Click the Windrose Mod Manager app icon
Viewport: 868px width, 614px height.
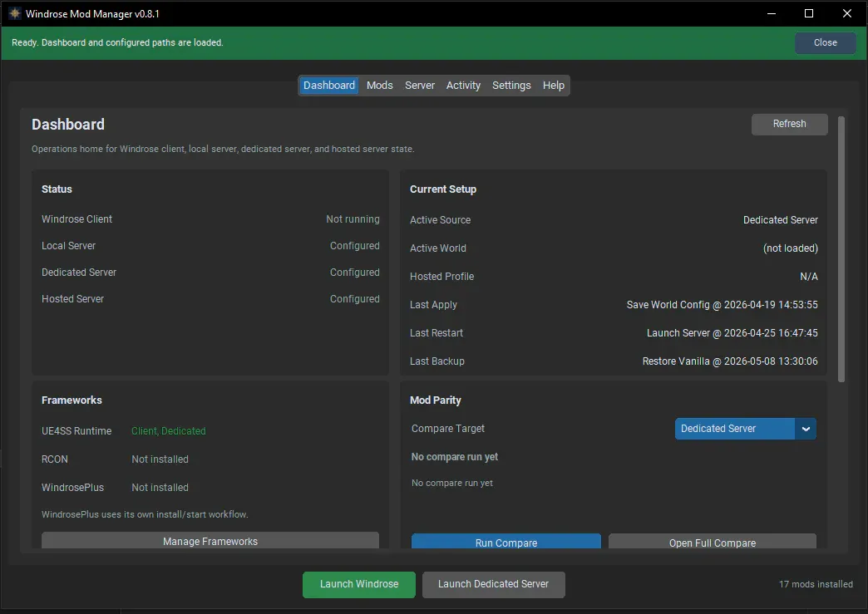[x=14, y=13]
